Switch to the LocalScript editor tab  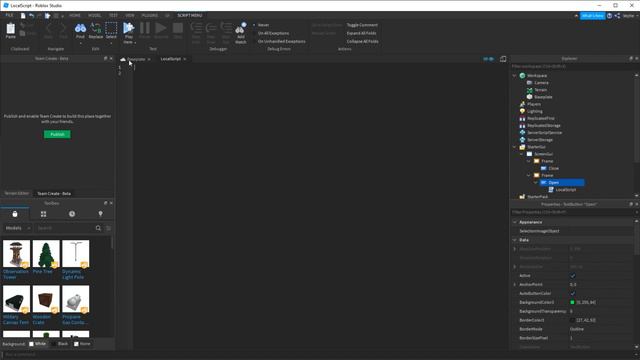(171, 59)
